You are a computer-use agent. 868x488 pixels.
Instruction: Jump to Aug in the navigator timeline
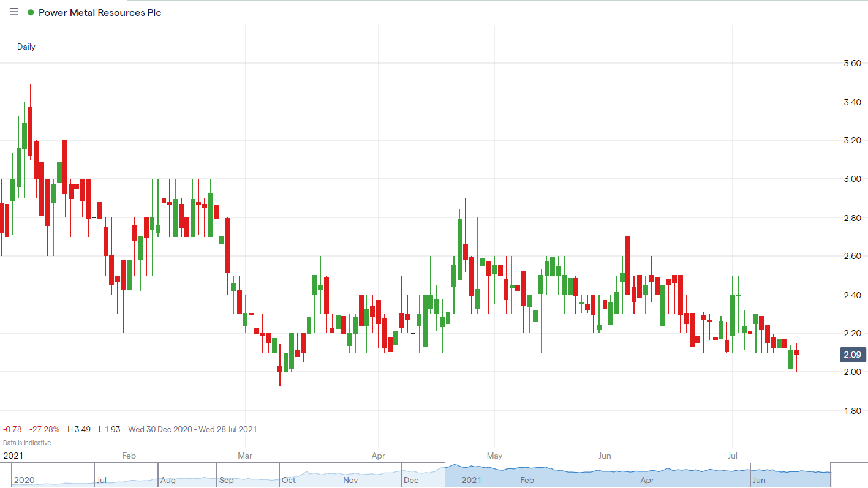167,480
